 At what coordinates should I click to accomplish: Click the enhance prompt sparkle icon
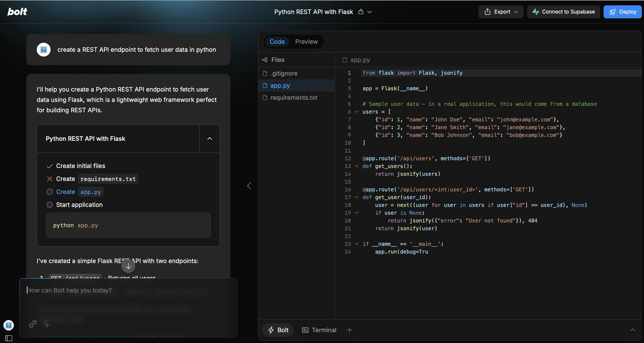pyautogui.click(x=46, y=324)
